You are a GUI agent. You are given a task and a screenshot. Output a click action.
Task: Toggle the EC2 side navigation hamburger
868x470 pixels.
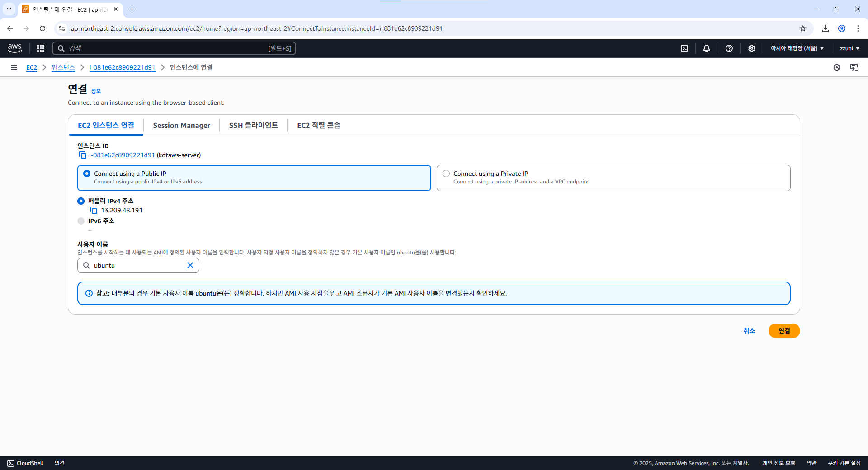tap(14, 67)
